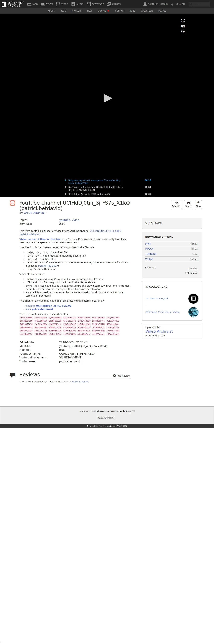Select playlist track Best Dating Advice 2015
The image size is (214, 644).
[x=89, y=194]
